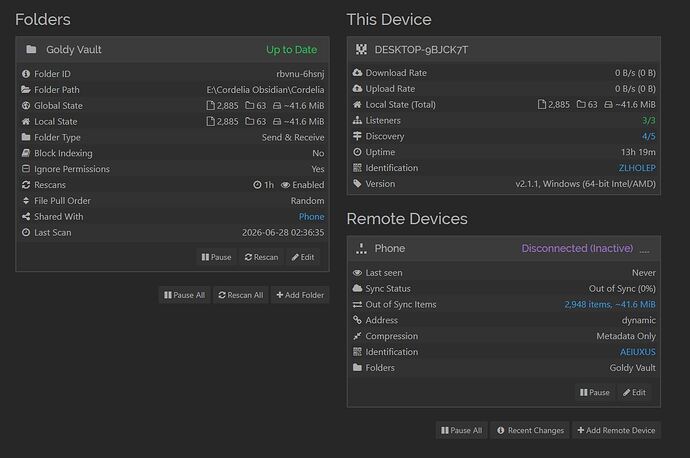
Task: Click the compress icon beside Compression
Action: point(357,336)
